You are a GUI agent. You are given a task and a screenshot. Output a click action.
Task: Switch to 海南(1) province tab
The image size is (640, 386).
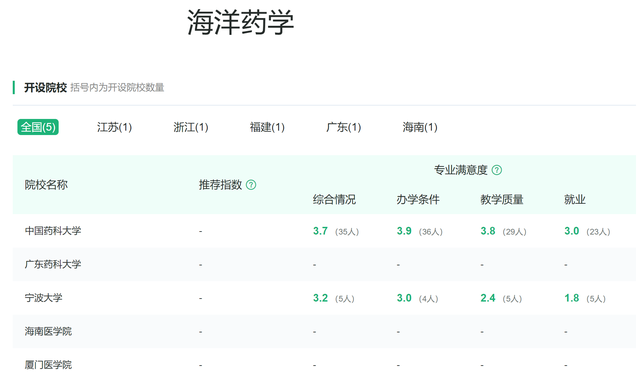[420, 127]
